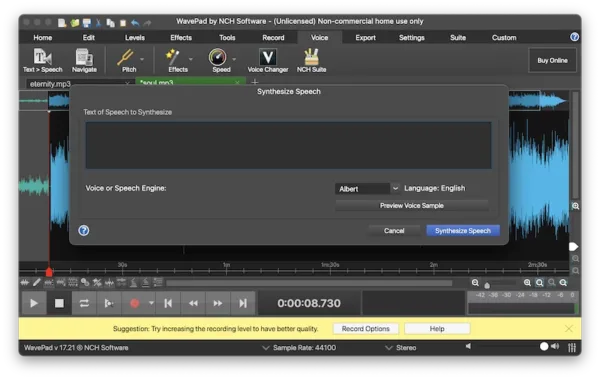
Task: Click the Cut scissors icon in title bar
Action: pos(98,23)
